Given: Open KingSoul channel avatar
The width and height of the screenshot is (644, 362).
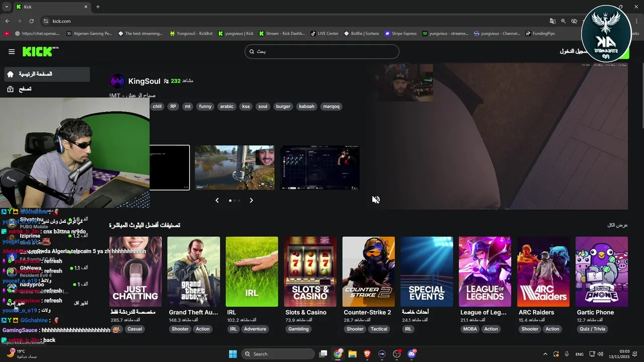Looking at the screenshot, I should (117, 81).
